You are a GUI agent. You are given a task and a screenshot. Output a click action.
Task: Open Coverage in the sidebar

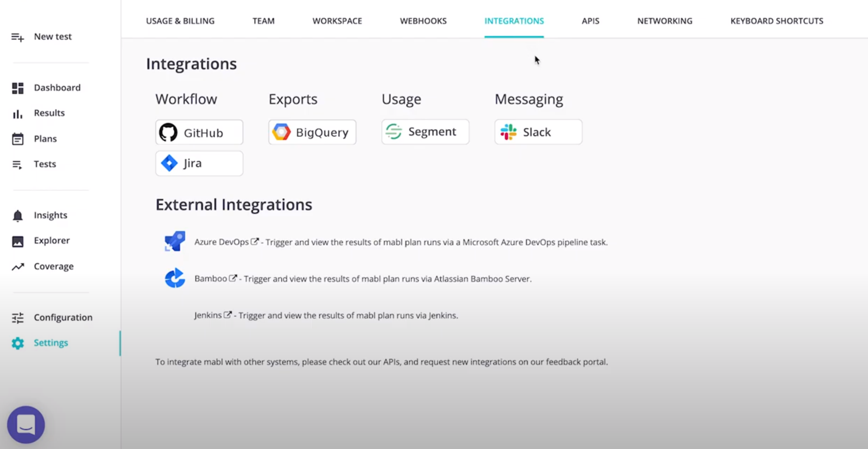(x=53, y=266)
